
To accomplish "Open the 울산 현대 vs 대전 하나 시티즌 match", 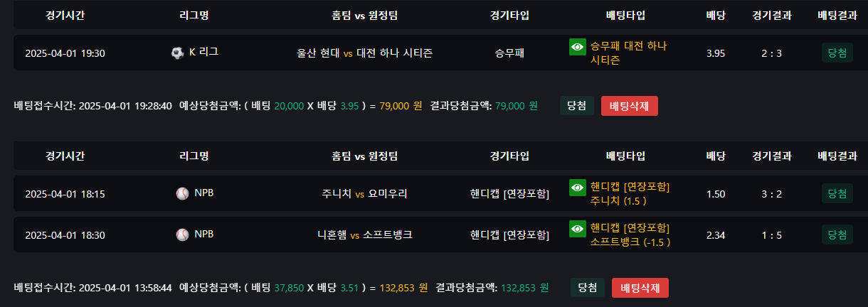I will pos(364,53).
